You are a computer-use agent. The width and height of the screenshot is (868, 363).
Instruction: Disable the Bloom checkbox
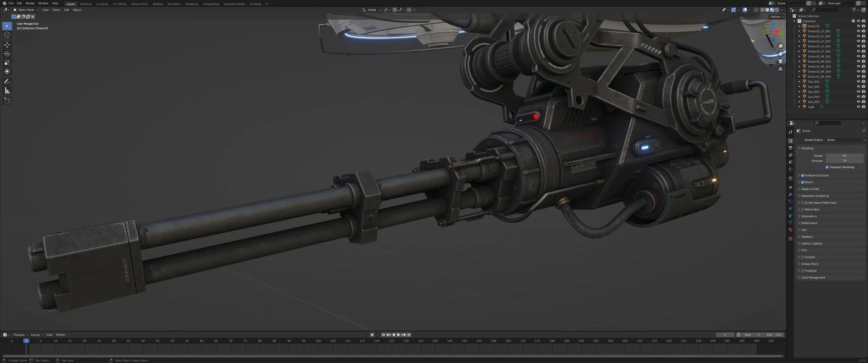click(803, 182)
